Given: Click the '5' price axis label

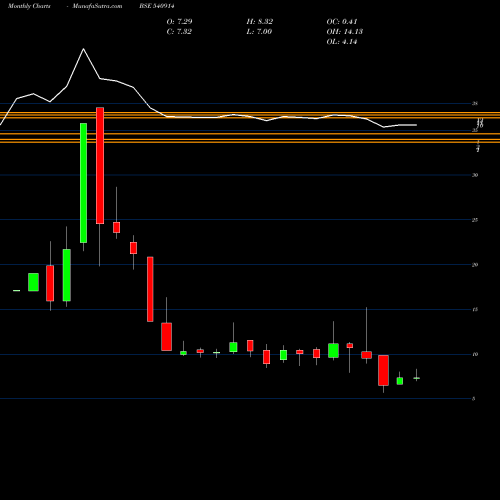Looking at the screenshot, I should pyautogui.click(x=474, y=399).
